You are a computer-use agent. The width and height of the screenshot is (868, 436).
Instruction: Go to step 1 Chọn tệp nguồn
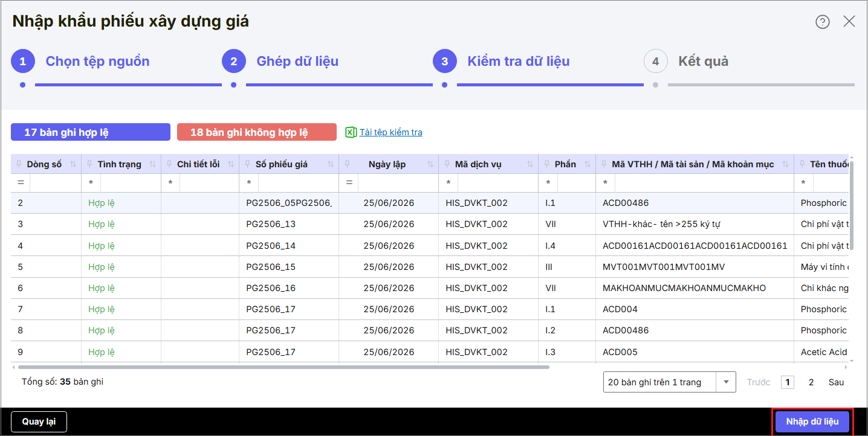point(80,61)
